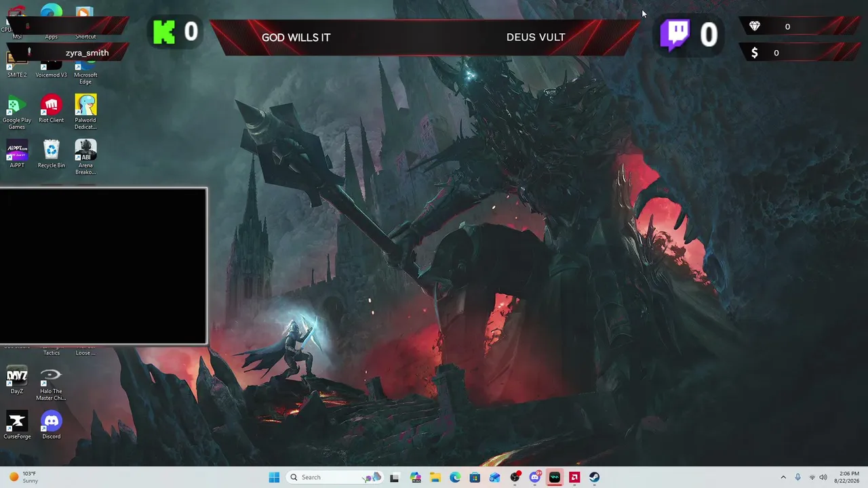Click the microphone tray icon
Screen dimensions: 868x488
point(797,477)
